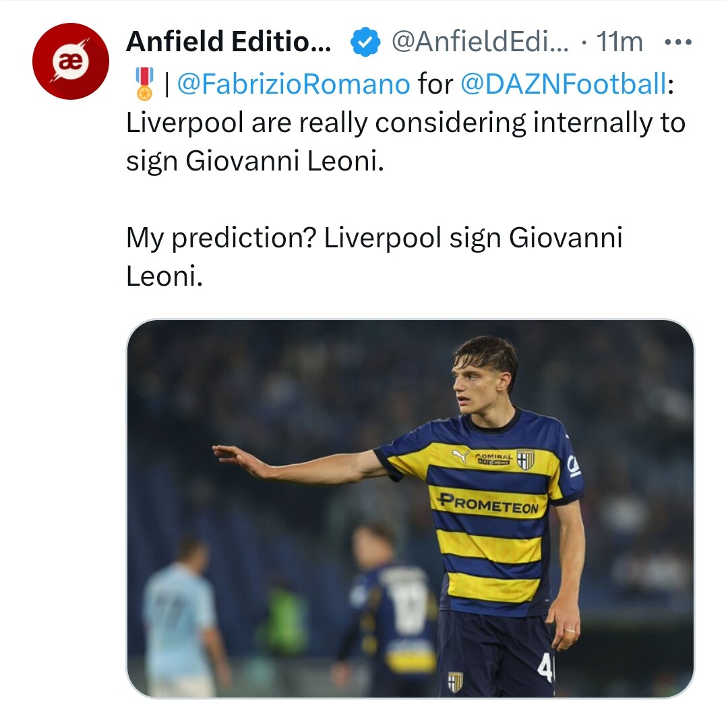Open the @FabrizioRomano mention

293,84
